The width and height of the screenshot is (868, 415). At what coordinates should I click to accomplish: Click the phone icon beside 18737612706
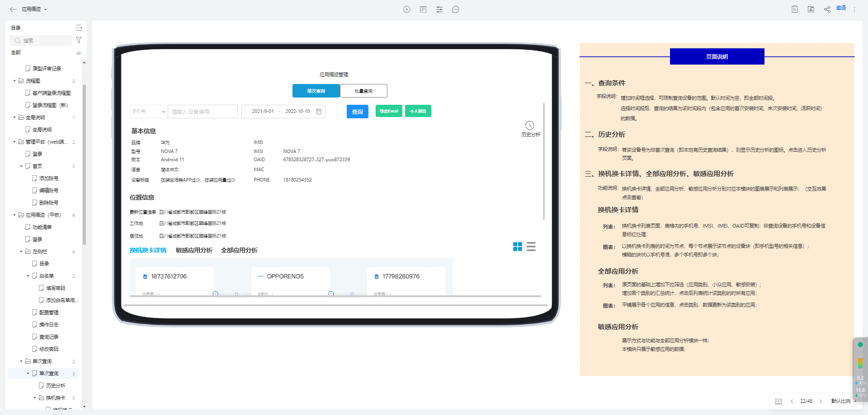pos(145,277)
